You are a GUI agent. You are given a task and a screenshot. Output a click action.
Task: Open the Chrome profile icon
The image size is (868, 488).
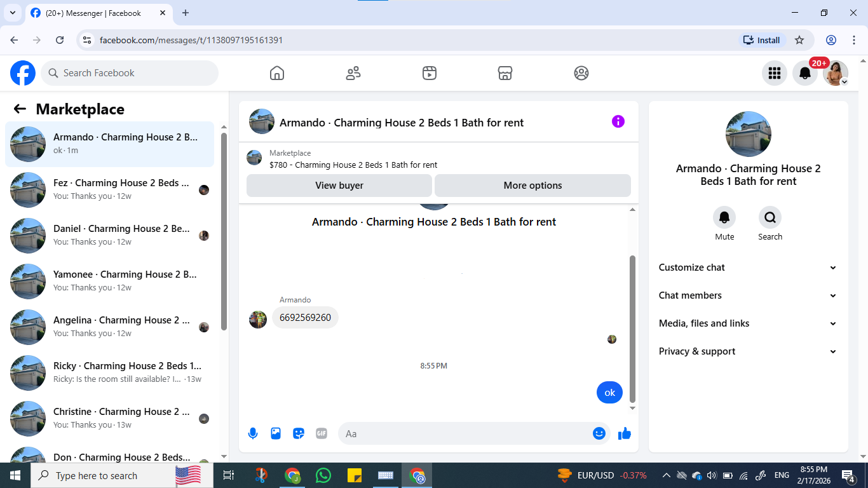pos(831,40)
